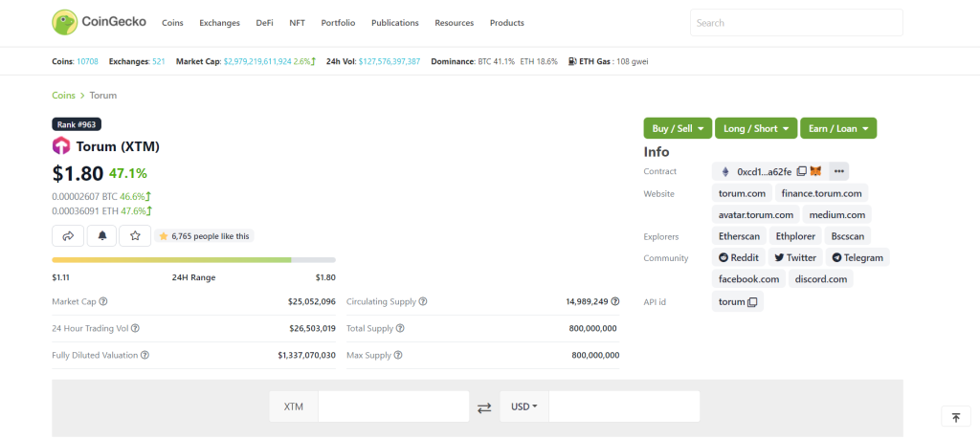The height and width of the screenshot is (439, 980).
Task: Focus the Search box
Action: point(796,23)
